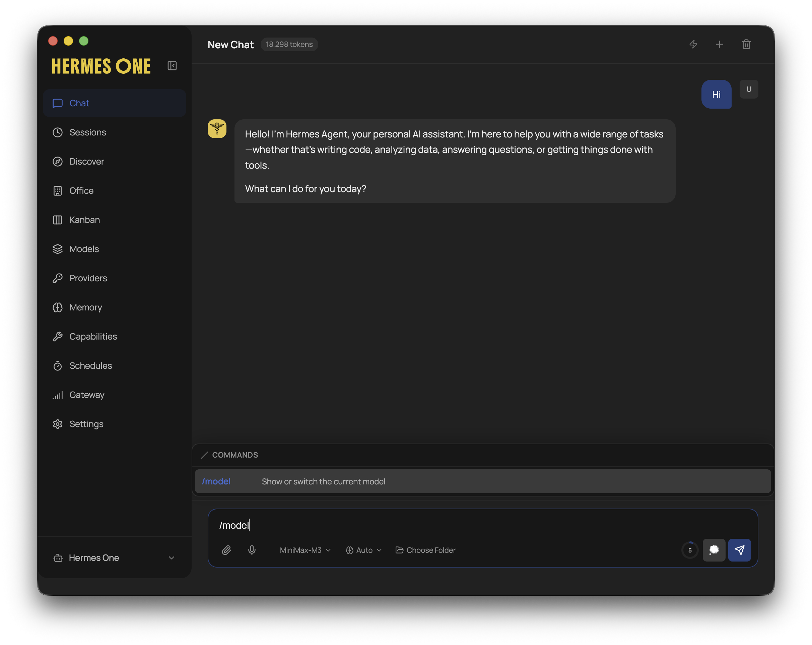Click "What can I do for you today?"
Image resolution: width=812 pixels, height=645 pixels.
point(306,188)
